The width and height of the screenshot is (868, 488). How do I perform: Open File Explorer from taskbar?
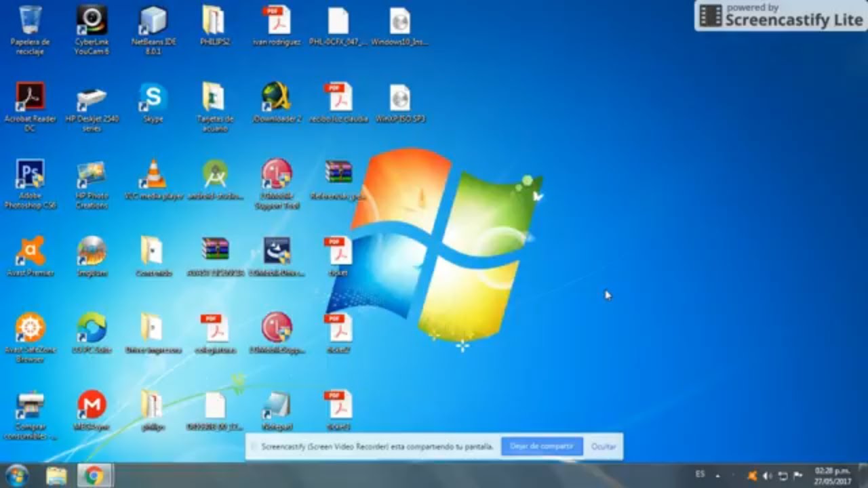(x=57, y=476)
